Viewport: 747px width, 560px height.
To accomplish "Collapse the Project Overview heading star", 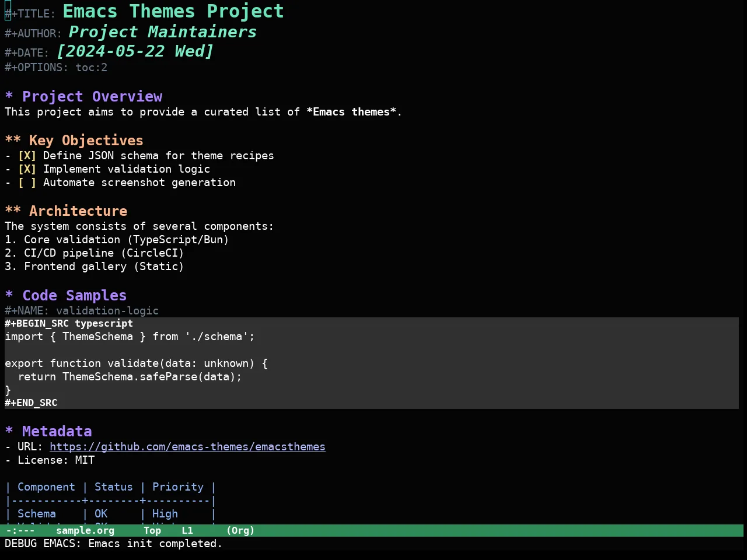I will (9, 97).
